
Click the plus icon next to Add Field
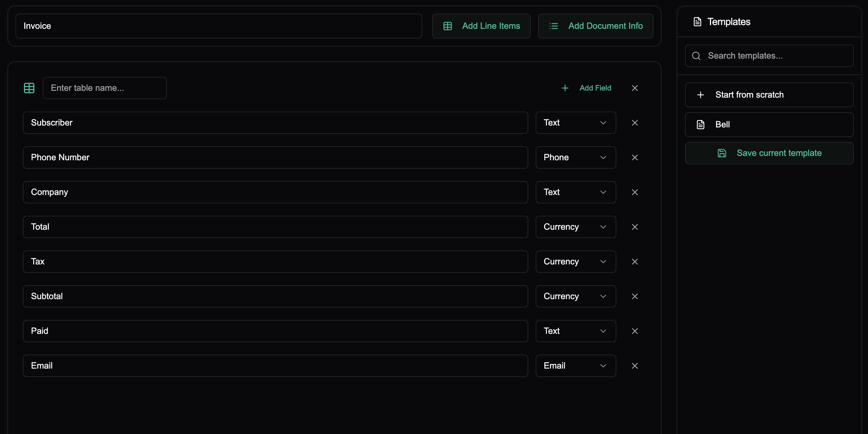565,88
